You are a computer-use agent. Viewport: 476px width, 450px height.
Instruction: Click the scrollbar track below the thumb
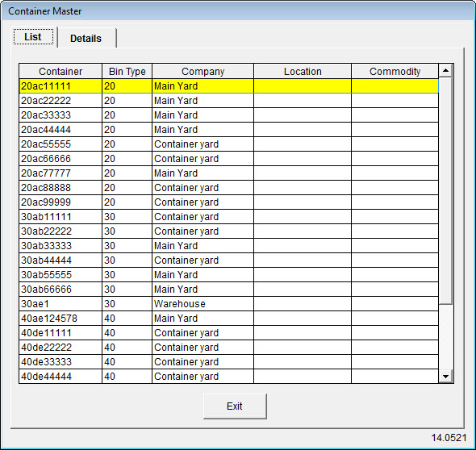445,337
